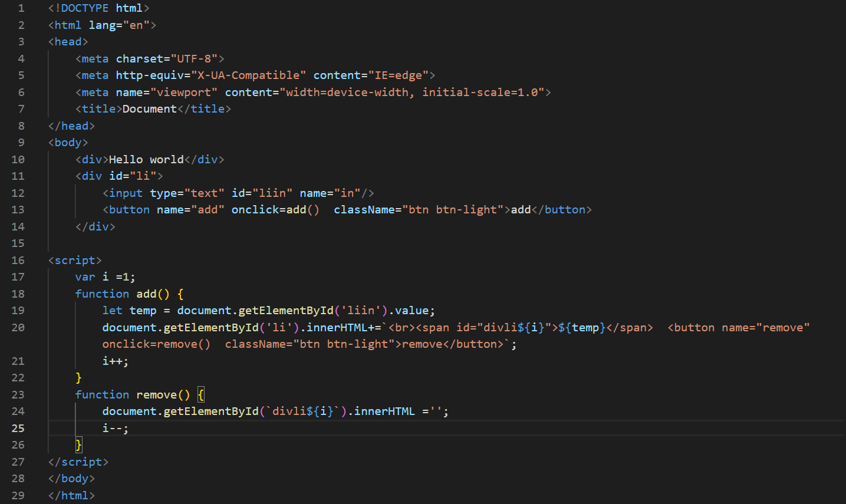Click the className value 'btn btn-light' on line 13
The width and height of the screenshot is (846, 504).
[x=451, y=209]
